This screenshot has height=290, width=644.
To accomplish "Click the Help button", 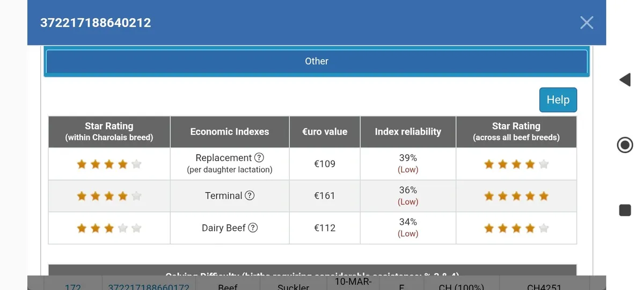I will click(558, 100).
